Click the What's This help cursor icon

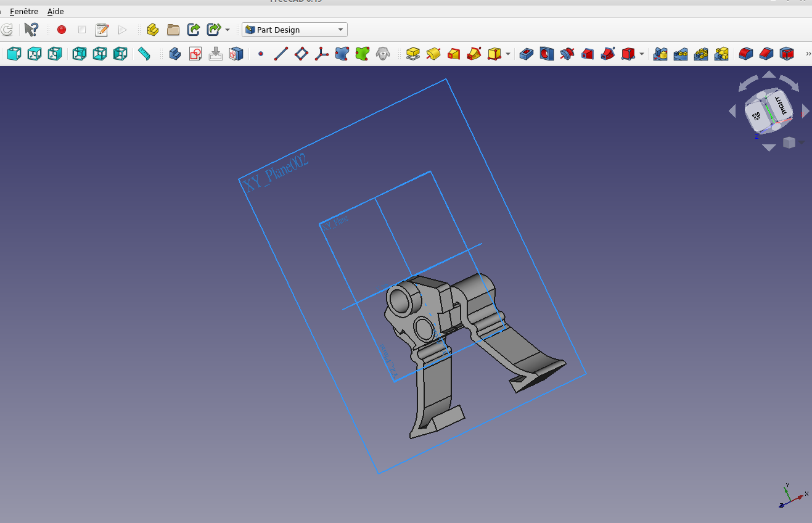pyautogui.click(x=31, y=30)
